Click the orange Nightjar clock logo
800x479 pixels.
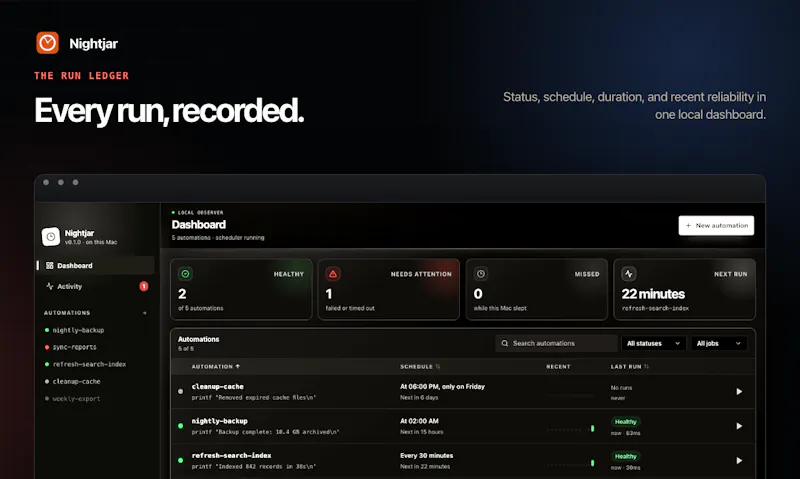pos(47,43)
